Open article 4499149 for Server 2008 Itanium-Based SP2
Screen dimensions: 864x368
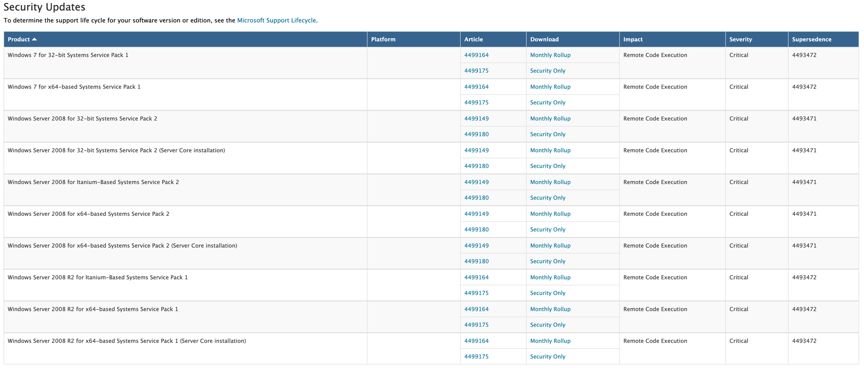click(477, 182)
